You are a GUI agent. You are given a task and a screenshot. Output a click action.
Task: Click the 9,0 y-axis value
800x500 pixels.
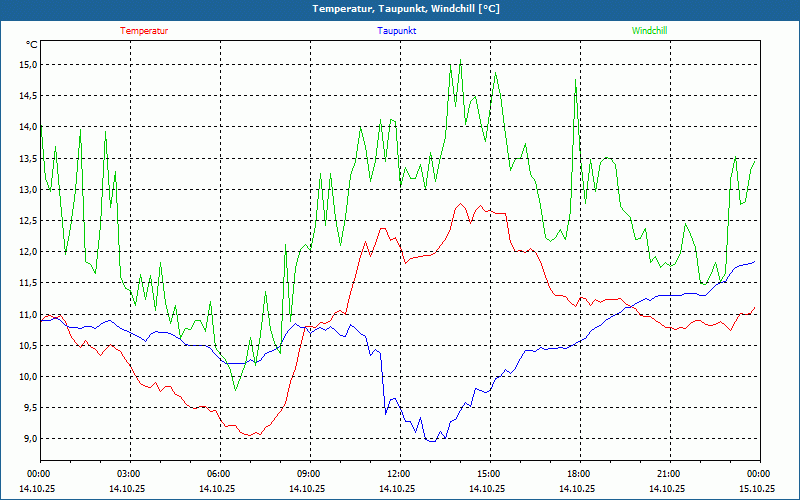click(27, 439)
